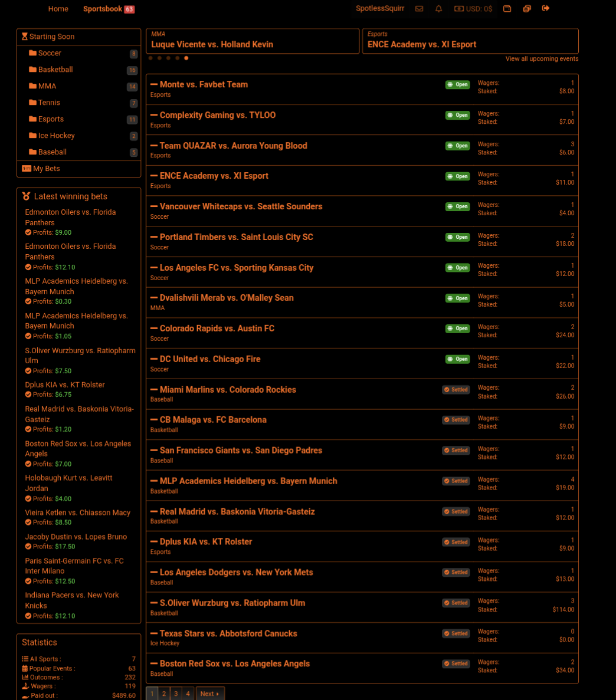
Task: Click the Ice Hockey folder icon
Action: click(x=32, y=135)
